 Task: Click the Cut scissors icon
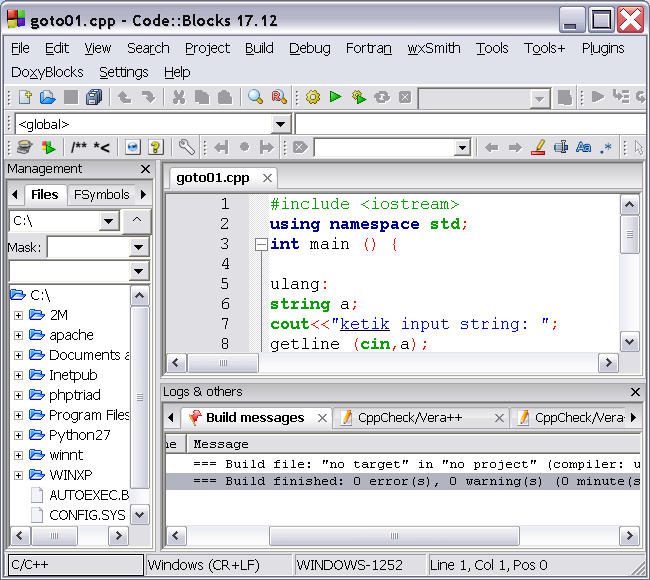click(179, 97)
